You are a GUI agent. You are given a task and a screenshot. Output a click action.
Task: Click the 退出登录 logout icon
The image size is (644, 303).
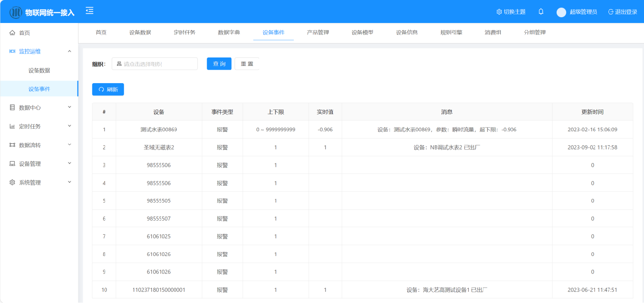(611, 12)
